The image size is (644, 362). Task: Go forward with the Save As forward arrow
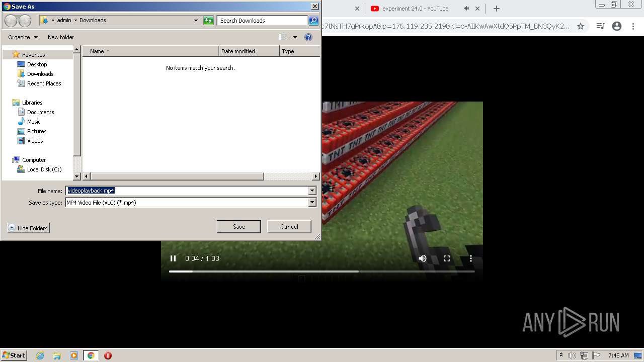tap(25, 21)
